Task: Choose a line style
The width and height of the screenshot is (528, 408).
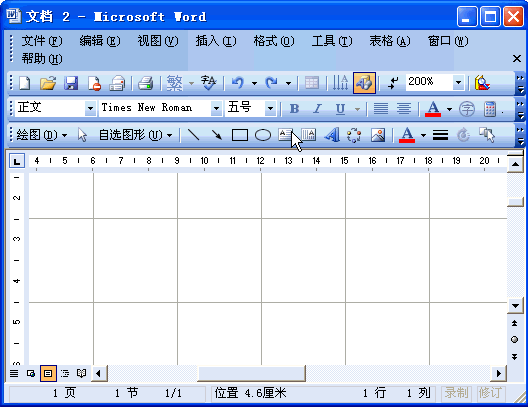Action: pos(440,135)
